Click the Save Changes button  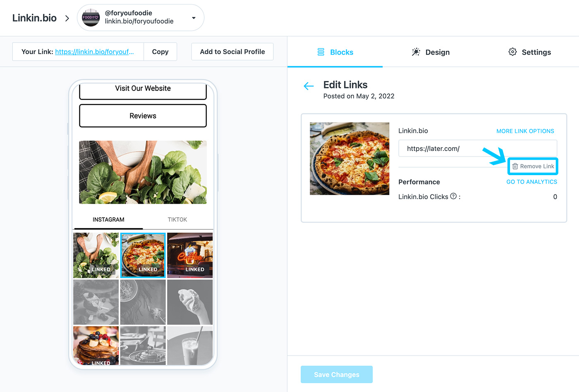point(337,375)
